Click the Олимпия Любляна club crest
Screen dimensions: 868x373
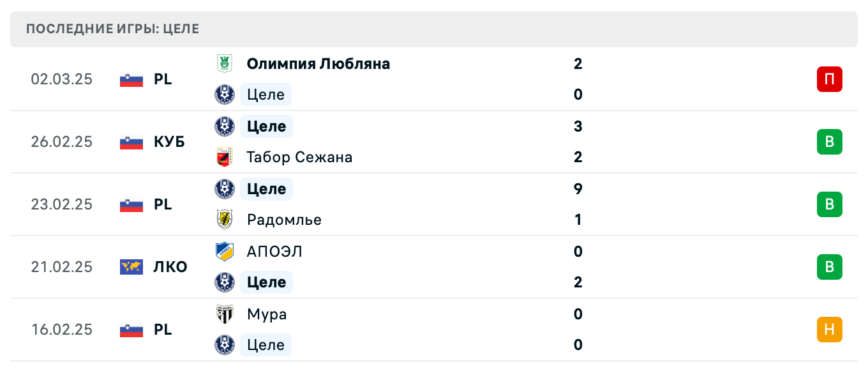point(225,64)
